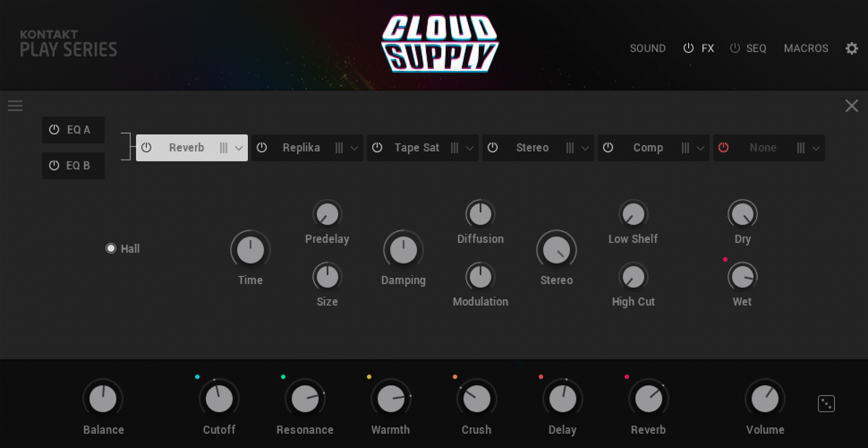The image size is (868, 448).
Task: Toggle EQ A power button
Action: point(54,130)
